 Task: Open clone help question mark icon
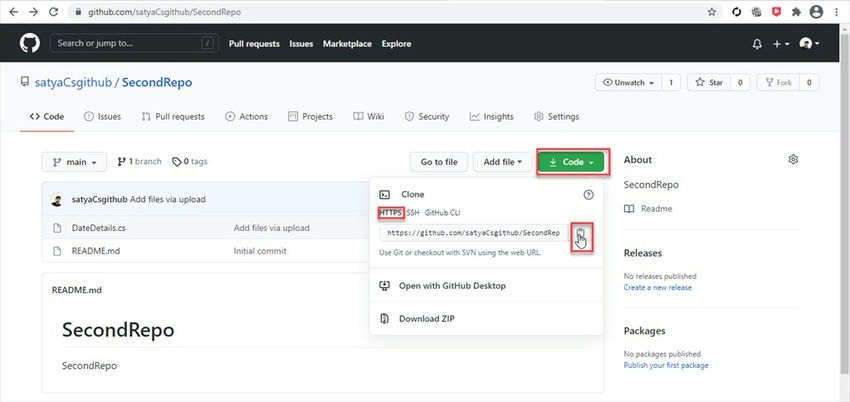click(x=588, y=194)
